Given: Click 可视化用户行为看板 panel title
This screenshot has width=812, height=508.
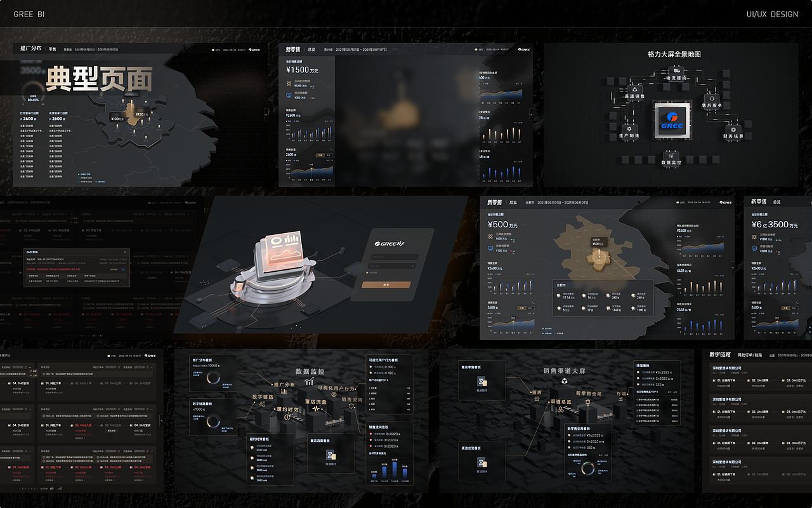Looking at the screenshot, I should pyautogui.click(x=383, y=360).
